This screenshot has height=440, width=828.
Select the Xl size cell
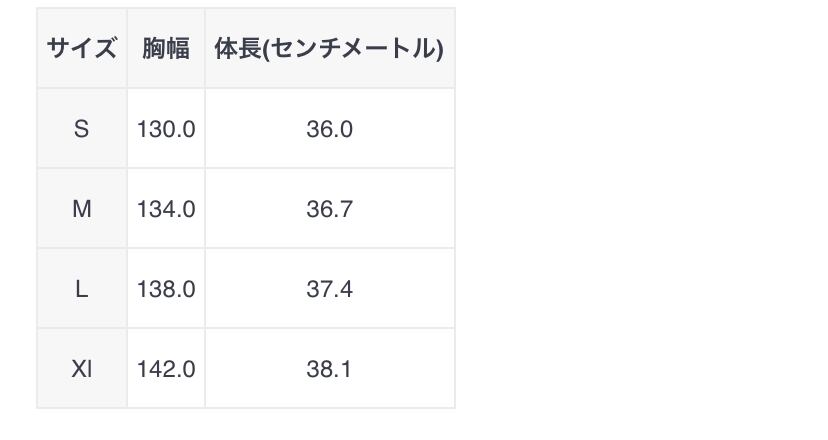[x=82, y=369]
